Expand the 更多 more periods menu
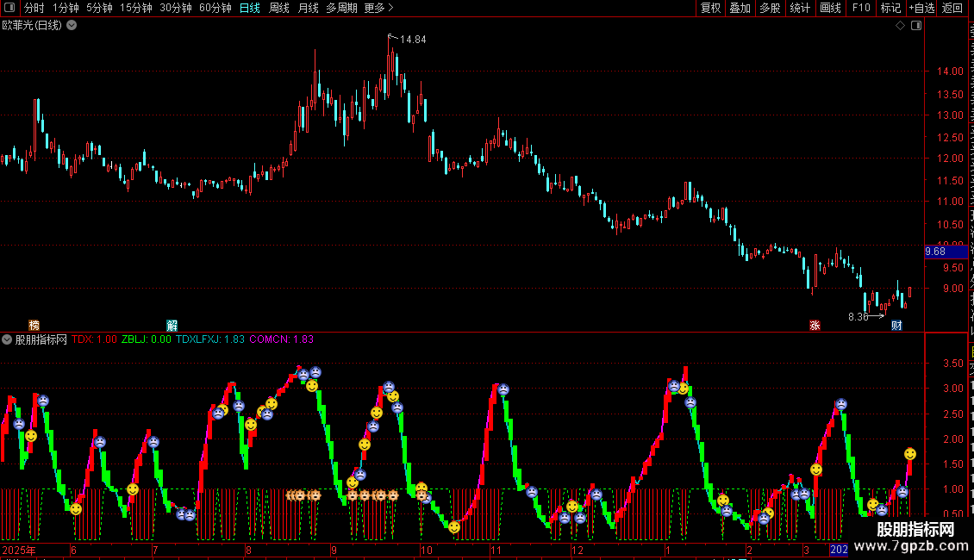 click(x=378, y=8)
